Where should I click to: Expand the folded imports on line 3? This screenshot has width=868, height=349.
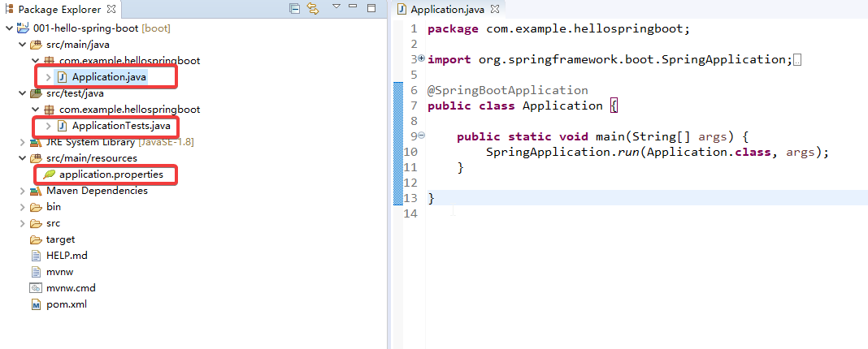(423, 58)
